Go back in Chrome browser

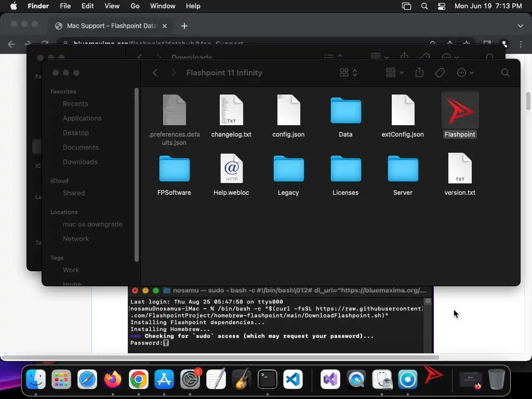coord(11,44)
